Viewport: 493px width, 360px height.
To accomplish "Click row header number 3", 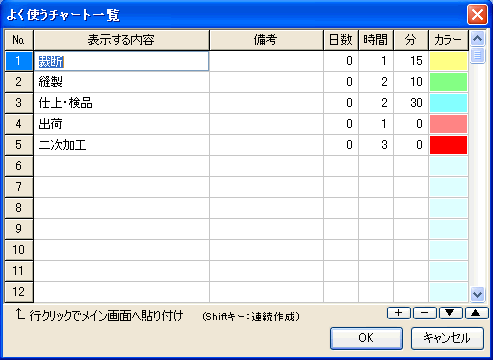I will (19, 103).
